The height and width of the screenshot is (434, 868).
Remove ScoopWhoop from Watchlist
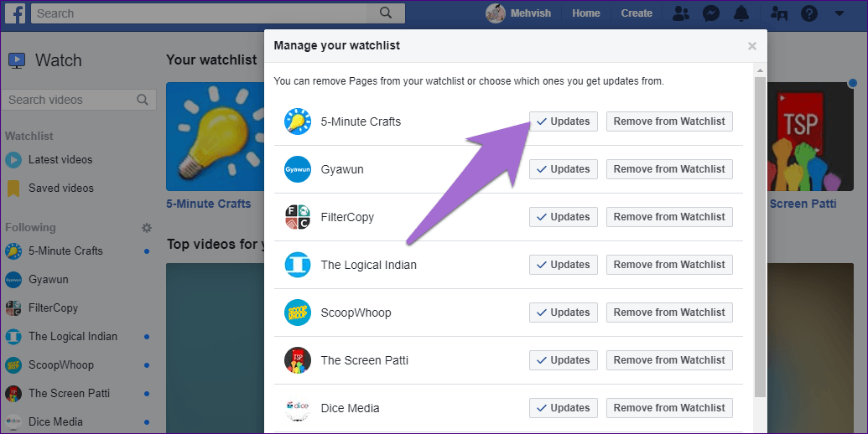pos(669,313)
